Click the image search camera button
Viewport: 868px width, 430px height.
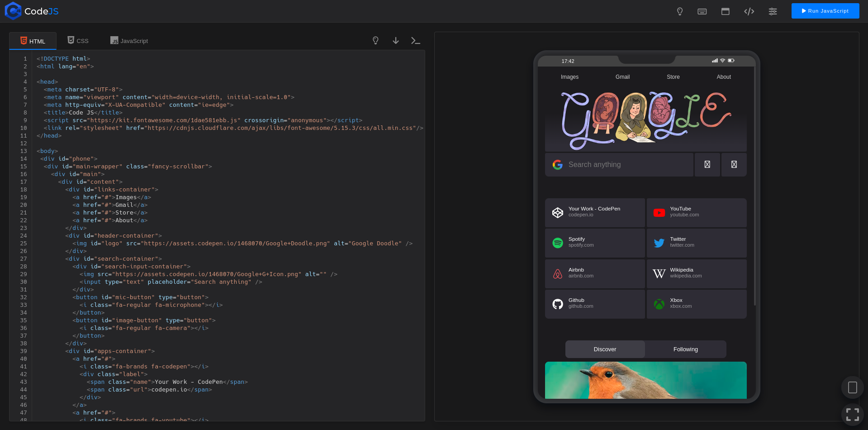click(734, 165)
